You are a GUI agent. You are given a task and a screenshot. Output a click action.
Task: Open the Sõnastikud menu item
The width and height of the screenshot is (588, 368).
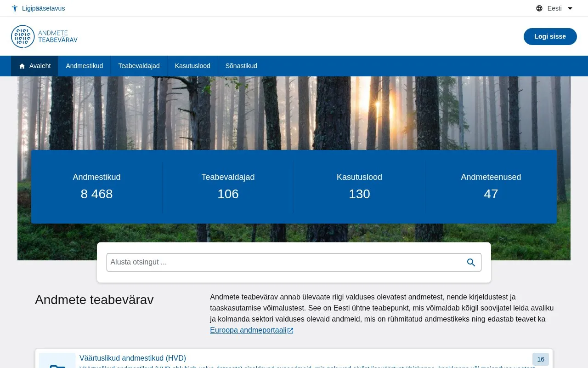[x=241, y=66]
